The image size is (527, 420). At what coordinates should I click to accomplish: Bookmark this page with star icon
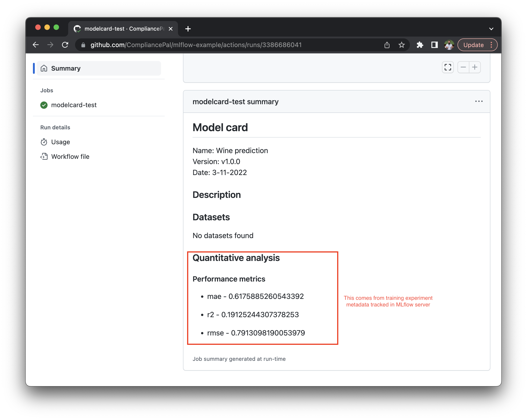(401, 45)
